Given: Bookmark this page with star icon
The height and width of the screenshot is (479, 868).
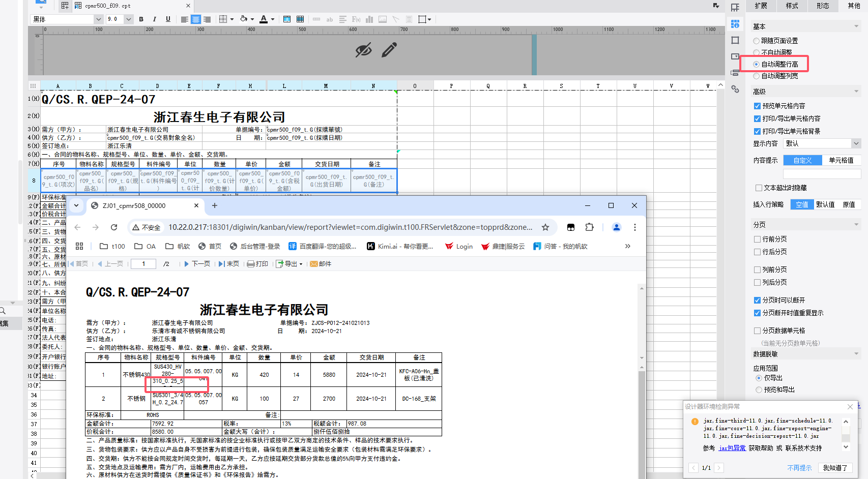Looking at the screenshot, I should [545, 227].
